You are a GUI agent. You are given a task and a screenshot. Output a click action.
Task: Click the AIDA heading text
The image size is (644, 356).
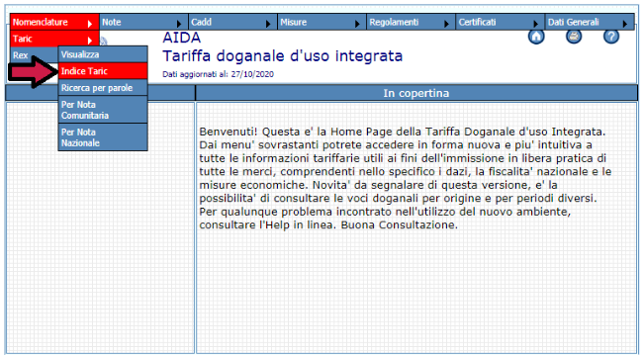click(x=182, y=38)
